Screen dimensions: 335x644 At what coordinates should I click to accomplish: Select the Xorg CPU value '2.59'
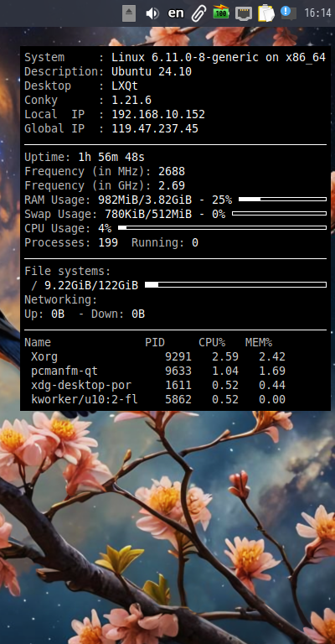pos(225,357)
